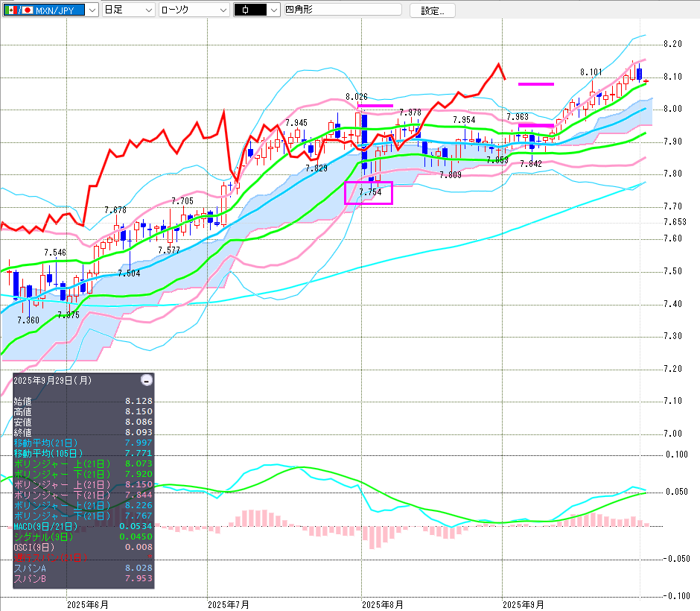Click the magenta line below 7.963 label
The width and height of the screenshot is (700, 611).
[x=535, y=126]
